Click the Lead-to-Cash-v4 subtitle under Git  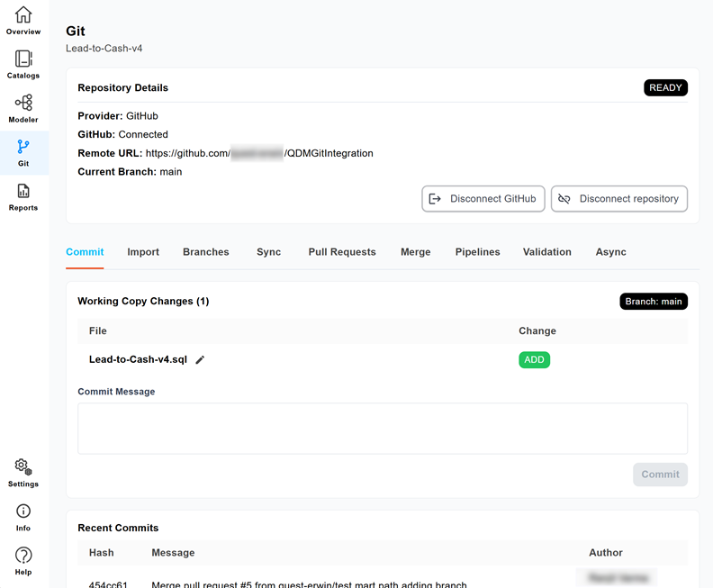104,49
